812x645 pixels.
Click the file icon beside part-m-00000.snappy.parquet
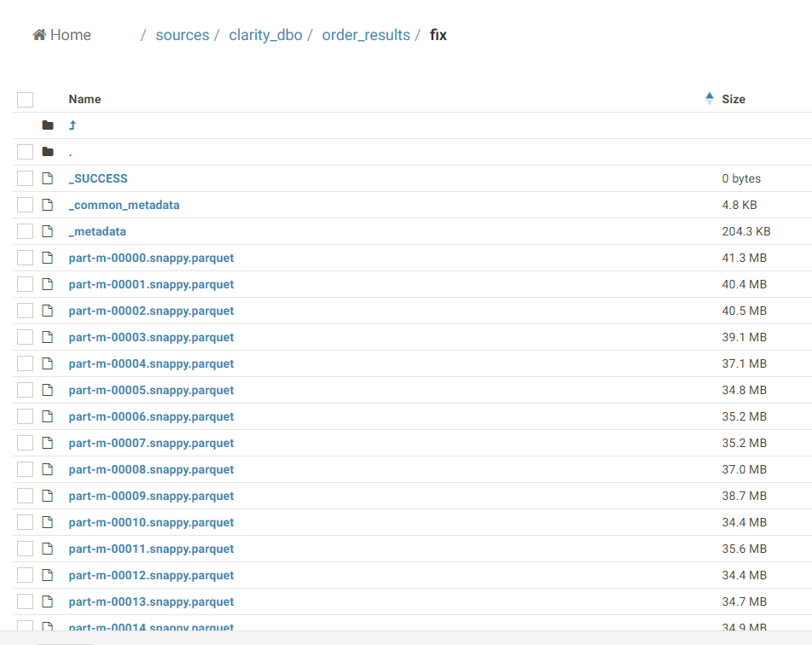tap(48, 257)
